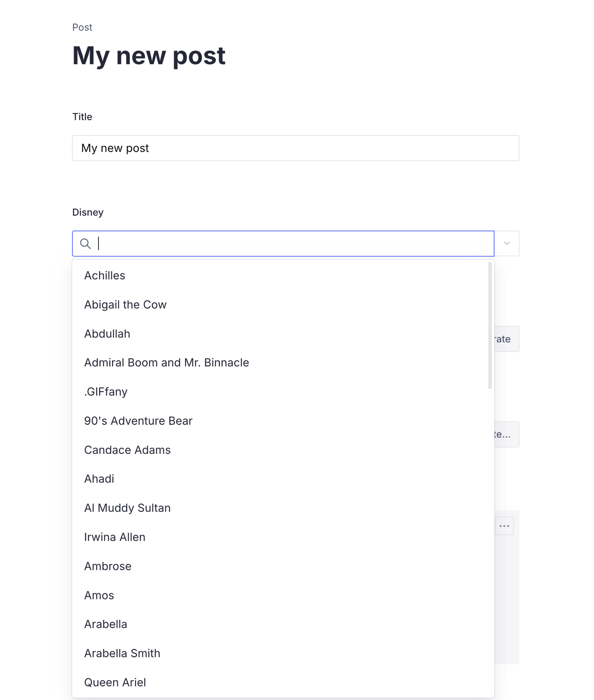Click inside the Title input field
Screen dimensions: 594x700
coord(296,148)
